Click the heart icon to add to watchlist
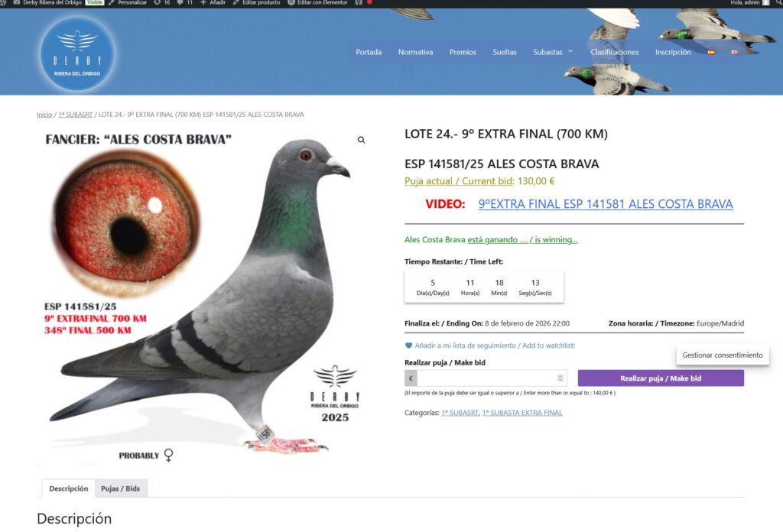The image size is (783, 532). [x=408, y=345]
